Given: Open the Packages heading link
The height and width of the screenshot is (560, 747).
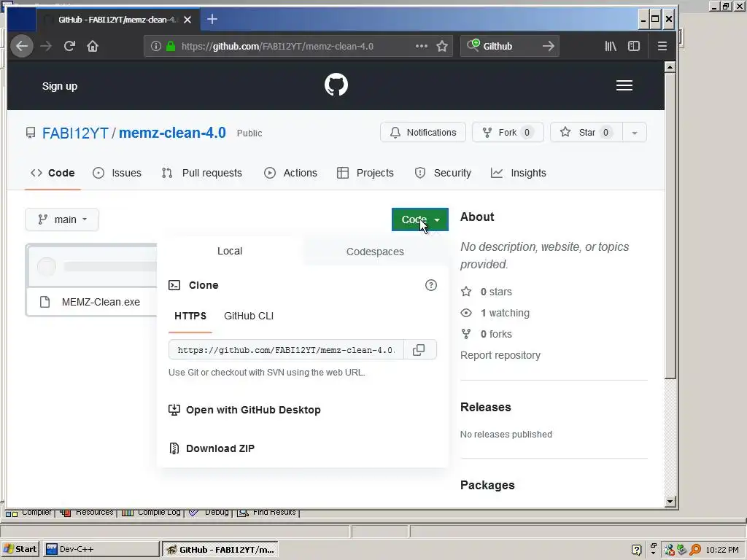Looking at the screenshot, I should (487, 485).
